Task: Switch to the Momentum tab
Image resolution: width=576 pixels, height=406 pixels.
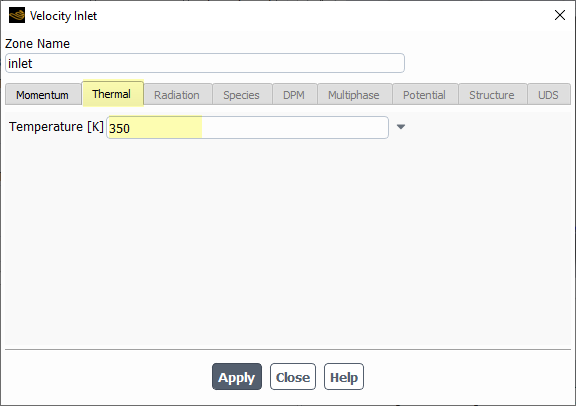Action: tap(43, 95)
